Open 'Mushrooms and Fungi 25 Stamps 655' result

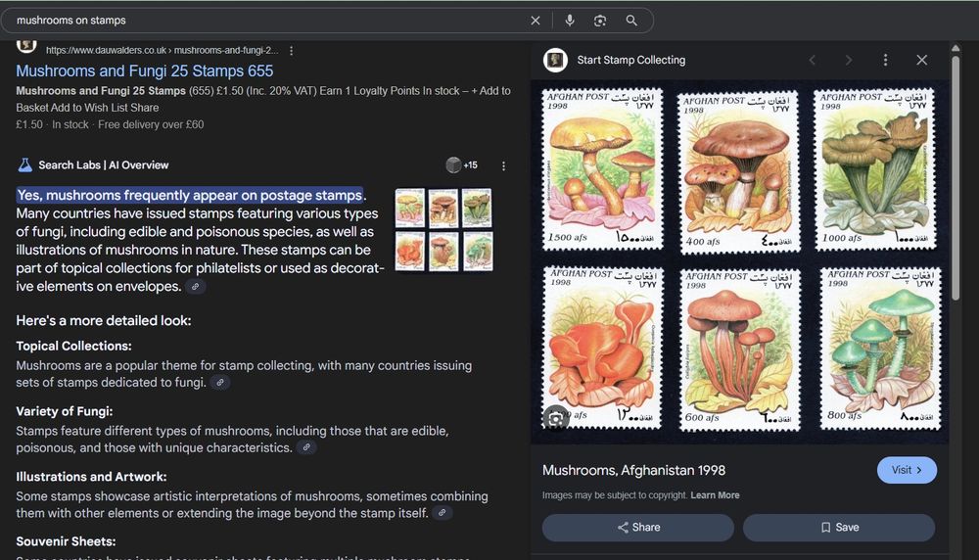pyautogui.click(x=144, y=71)
